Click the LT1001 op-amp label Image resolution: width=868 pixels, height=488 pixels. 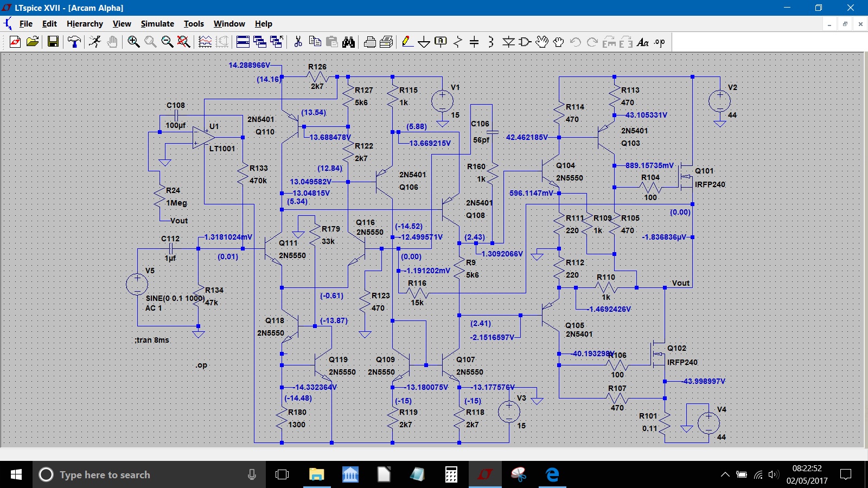click(222, 149)
